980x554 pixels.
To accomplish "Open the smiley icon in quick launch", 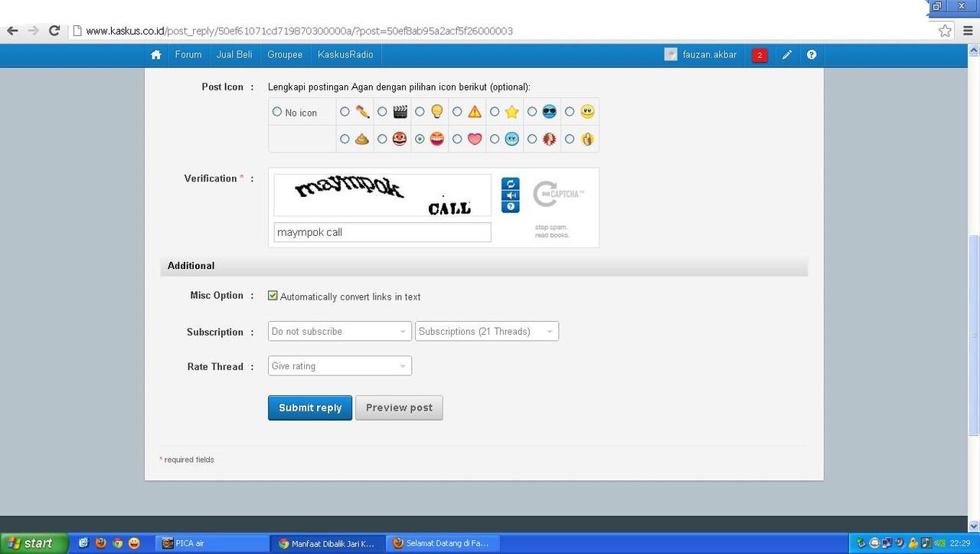I will [x=135, y=543].
